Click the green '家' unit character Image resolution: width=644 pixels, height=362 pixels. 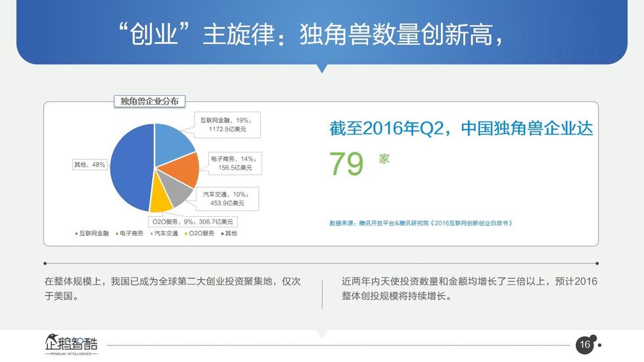click(384, 159)
